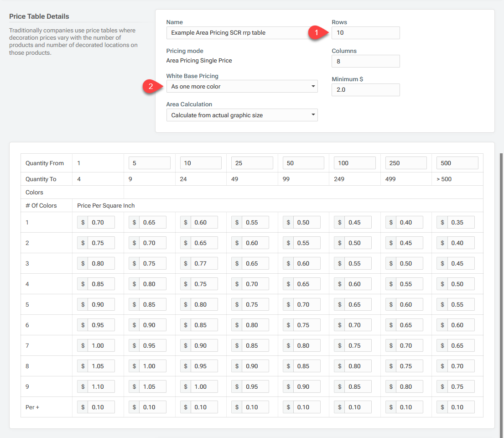Click the red callout marker labeled 2

151,86
